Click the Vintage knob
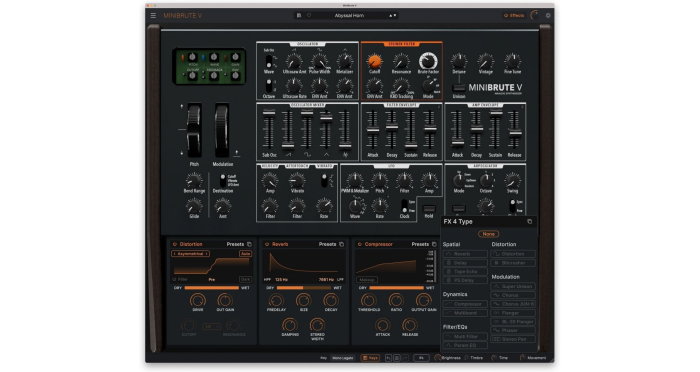The image size is (700, 372). pyautogui.click(x=485, y=61)
